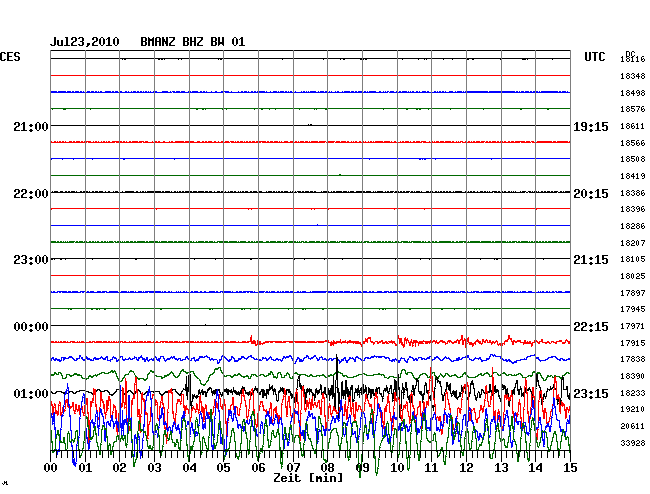Click minute tick label 07
Image resolution: width=650 pixels, height=494 pixels.
coord(293,468)
